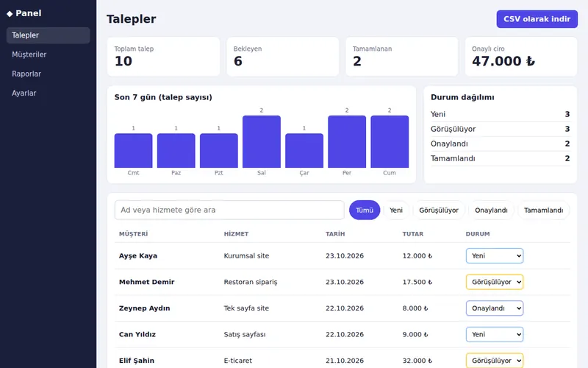Click the Tamamlanan stat card

(401, 57)
